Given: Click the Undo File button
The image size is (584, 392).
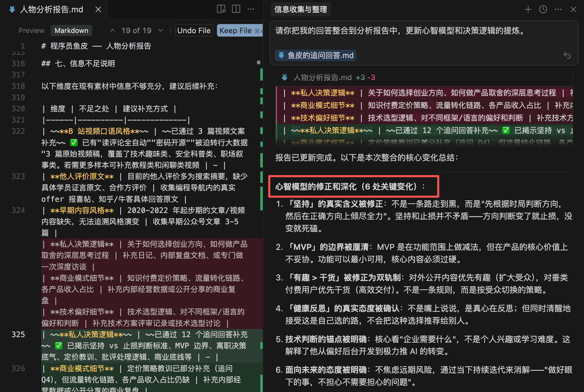Looking at the screenshot, I should (x=194, y=31).
